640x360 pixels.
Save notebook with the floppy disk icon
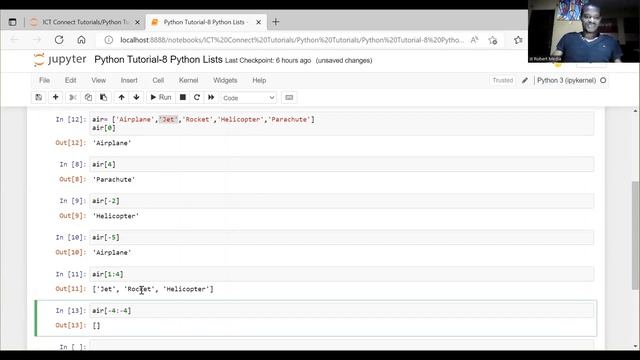pos(39,98)
